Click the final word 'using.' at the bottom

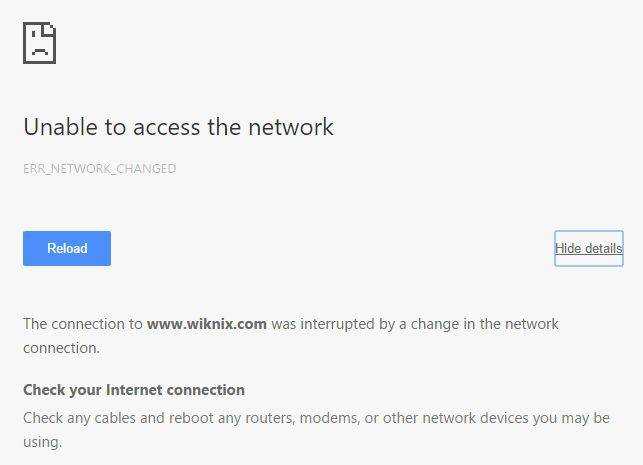[42, 442]
